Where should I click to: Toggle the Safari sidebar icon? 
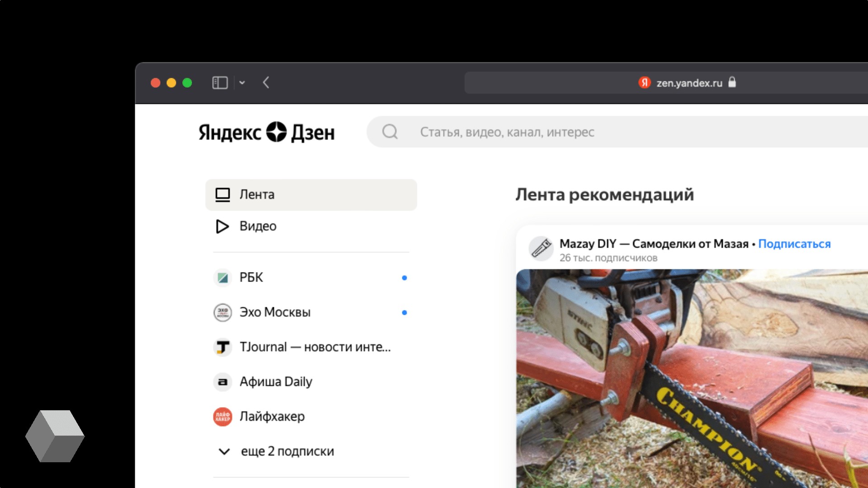(220, 83)
